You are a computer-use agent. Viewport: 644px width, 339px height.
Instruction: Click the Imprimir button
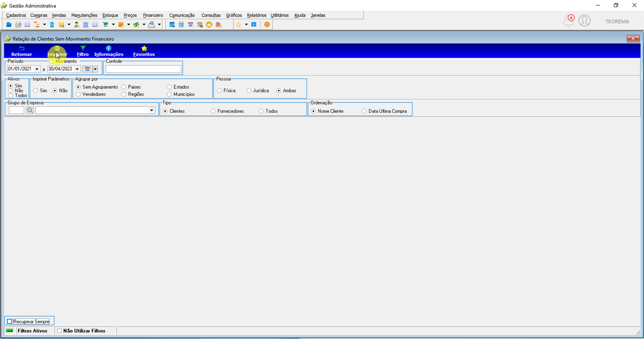click(x=57, y=51)
